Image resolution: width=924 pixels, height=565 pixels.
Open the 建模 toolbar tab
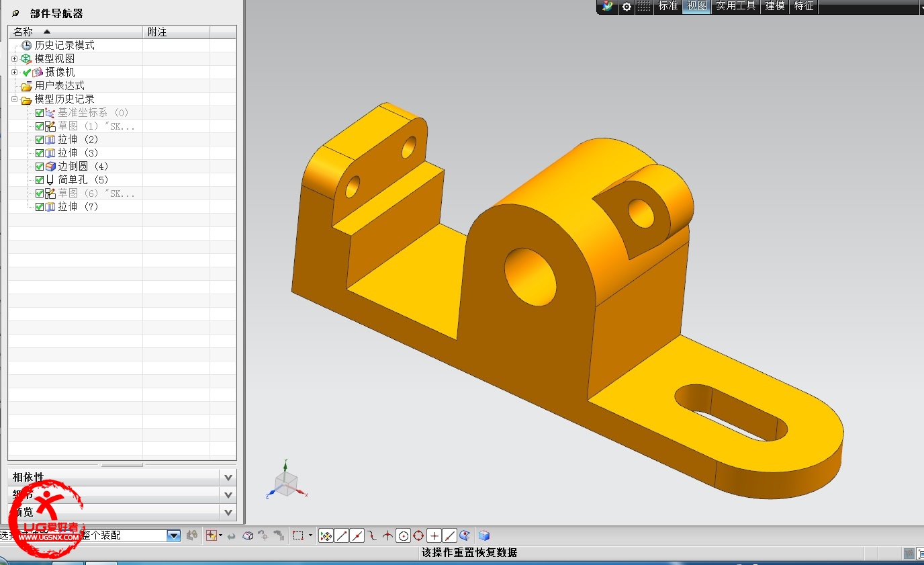pyautogui.click(x=775, y=6)
